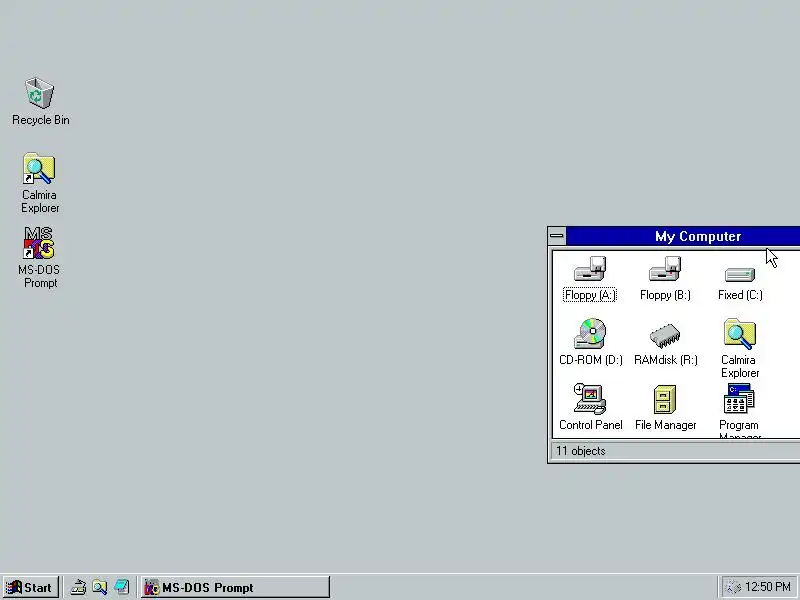Click the 'RAMdisk (R:)' label text
This screenshot has width=800, height=600.
coord(665,360)
